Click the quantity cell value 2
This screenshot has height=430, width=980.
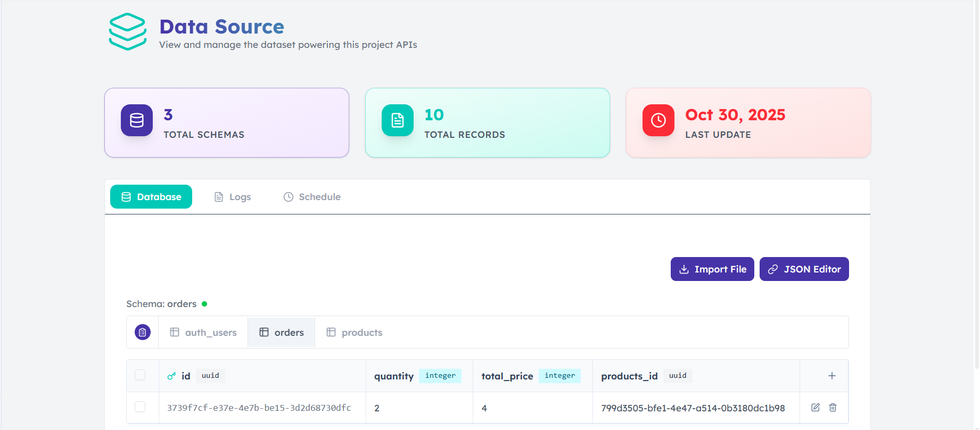(x=377, y=408)
